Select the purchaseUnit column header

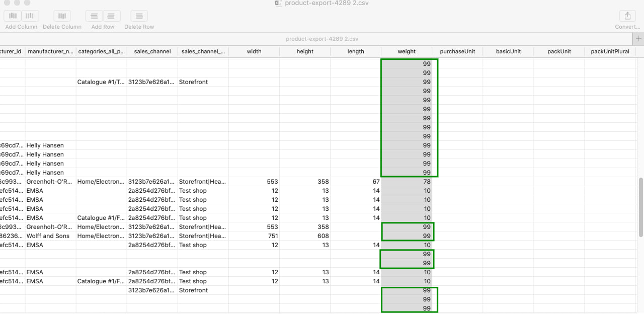click(x=457, y=51)
